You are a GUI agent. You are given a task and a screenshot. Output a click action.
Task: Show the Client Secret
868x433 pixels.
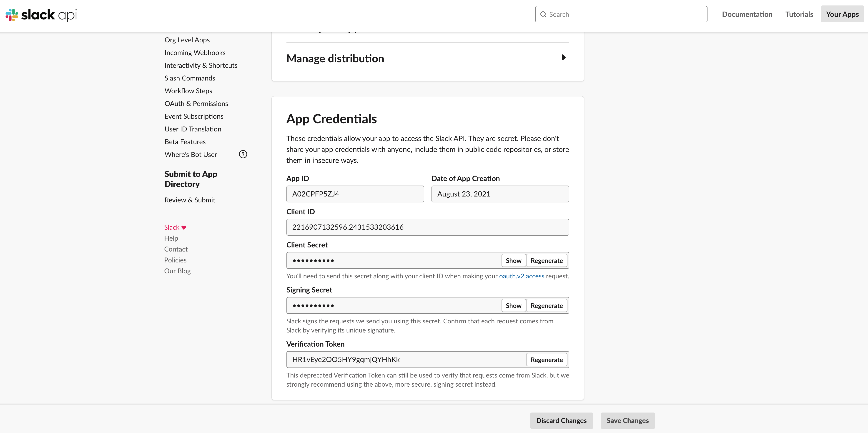(x=513, y=260)
